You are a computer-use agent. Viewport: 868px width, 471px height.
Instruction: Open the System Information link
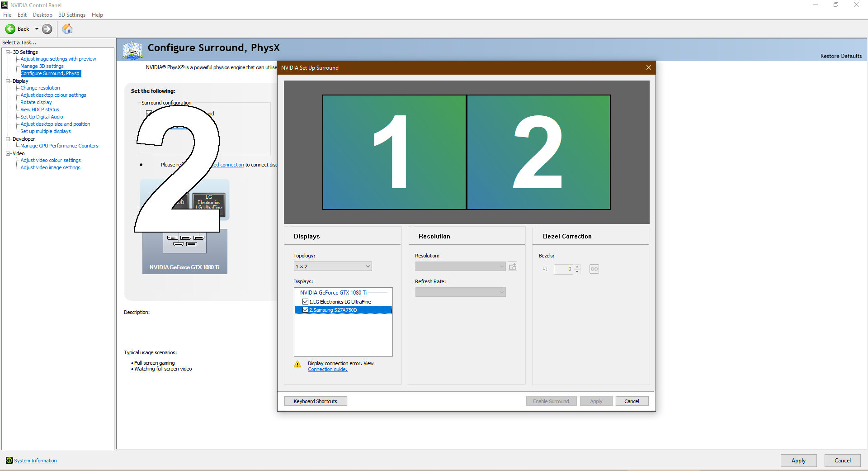(35, 461)
